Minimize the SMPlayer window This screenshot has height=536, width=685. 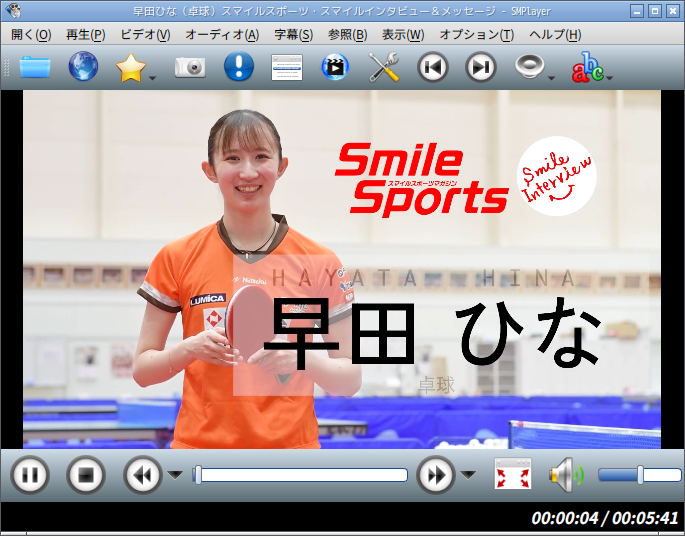(637, 11)
